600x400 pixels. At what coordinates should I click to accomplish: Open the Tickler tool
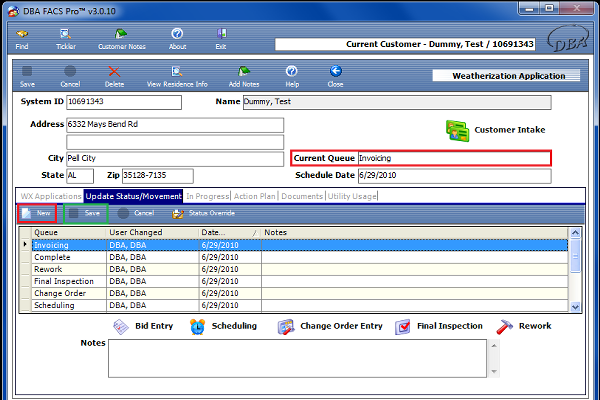click(66, 39)
